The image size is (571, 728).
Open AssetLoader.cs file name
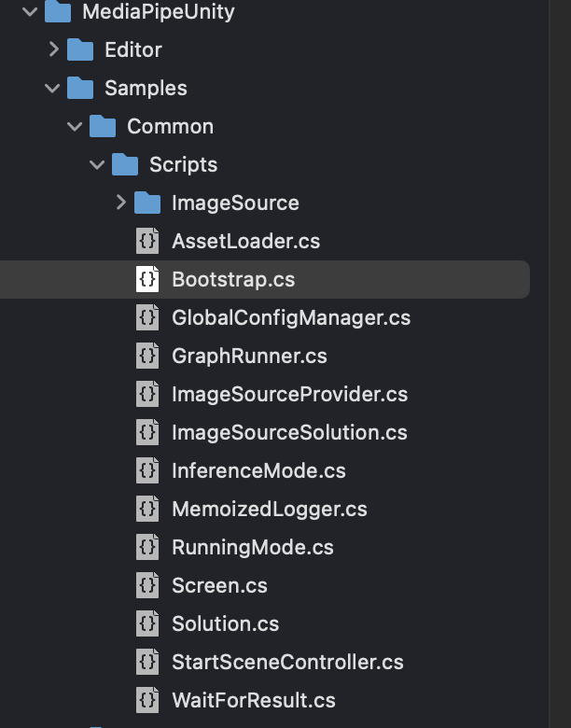pos(246,242)
